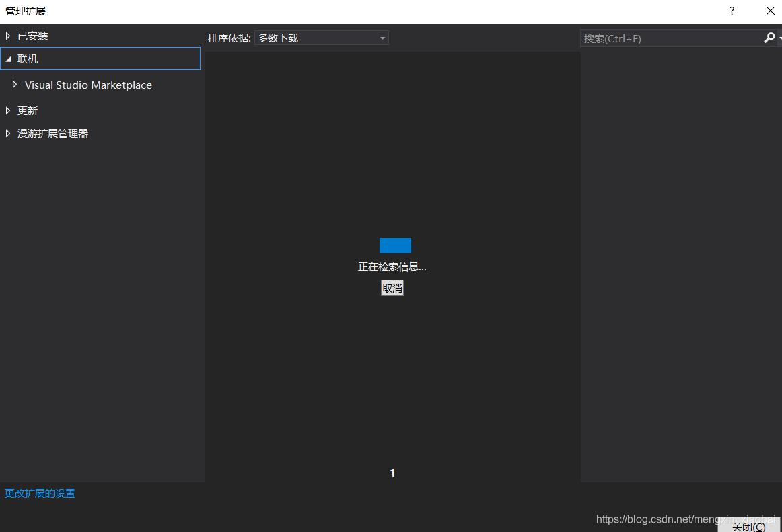
Task: Cancel the extension search with 取消
Action: 392,288
